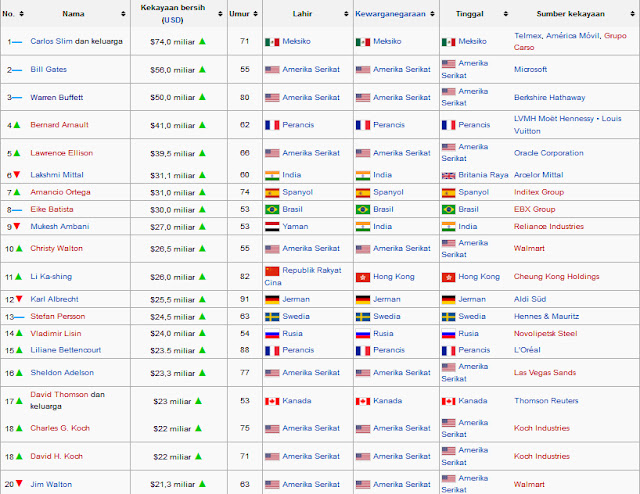Click the French flag in Bernard Arnault's Lahir cell
Viewport: 640px width, 494px height.
(272, 125)
